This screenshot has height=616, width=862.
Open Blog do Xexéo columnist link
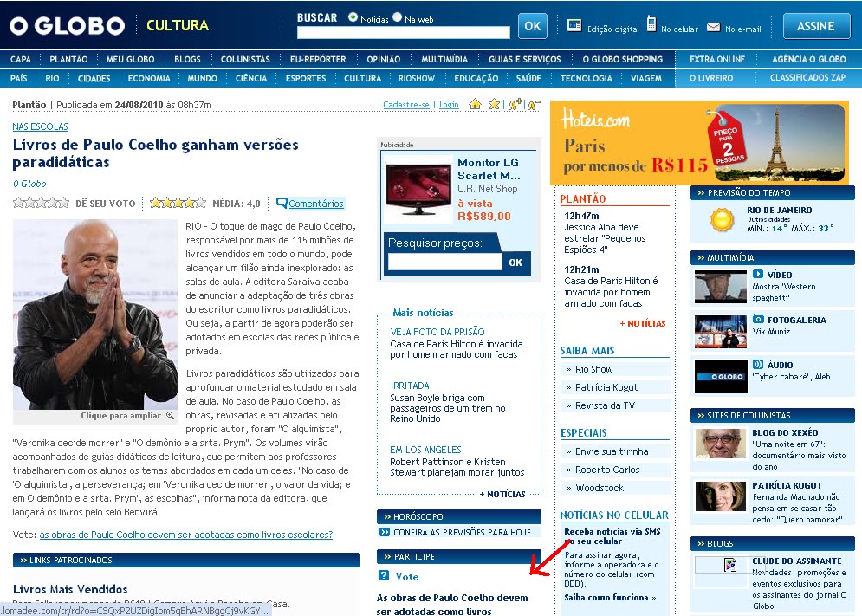coord(785,433)
